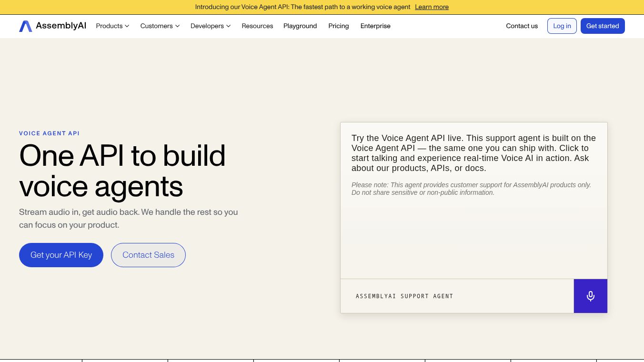Navigate to the Enterprise page
The height and width of the screenshot is (362, 644).
[x=375, y=26]
